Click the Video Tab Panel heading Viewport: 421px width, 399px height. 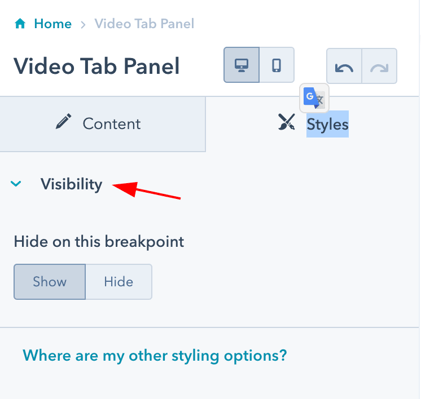(97, 66)
